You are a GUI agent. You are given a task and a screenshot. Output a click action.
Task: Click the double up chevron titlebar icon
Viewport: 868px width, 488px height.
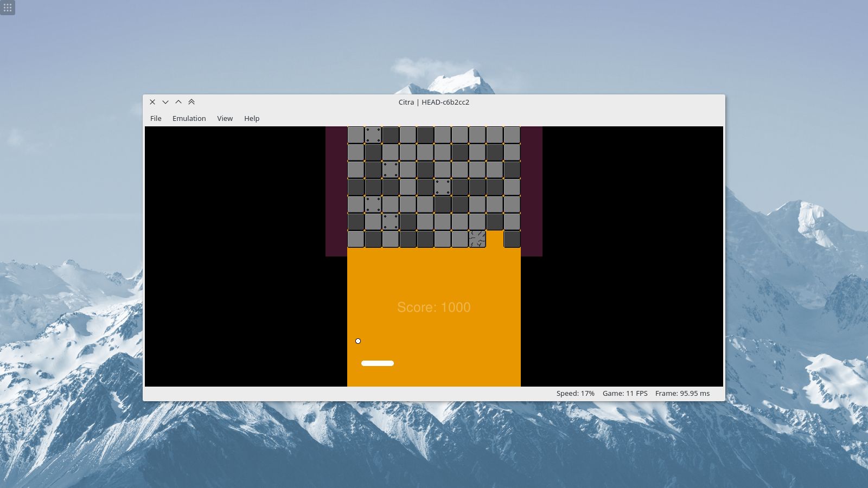click(192, 102)
